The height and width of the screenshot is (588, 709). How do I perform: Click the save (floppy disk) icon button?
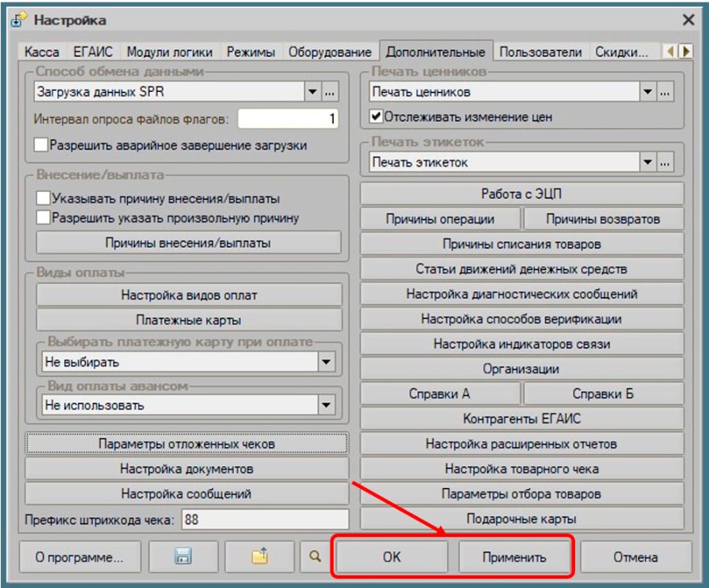(x=183, y=557)
